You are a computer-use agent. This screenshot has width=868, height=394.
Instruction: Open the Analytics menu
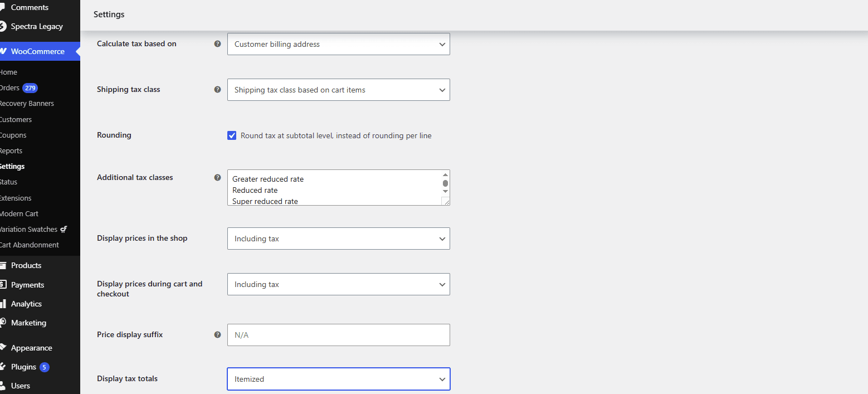point(26,304)
